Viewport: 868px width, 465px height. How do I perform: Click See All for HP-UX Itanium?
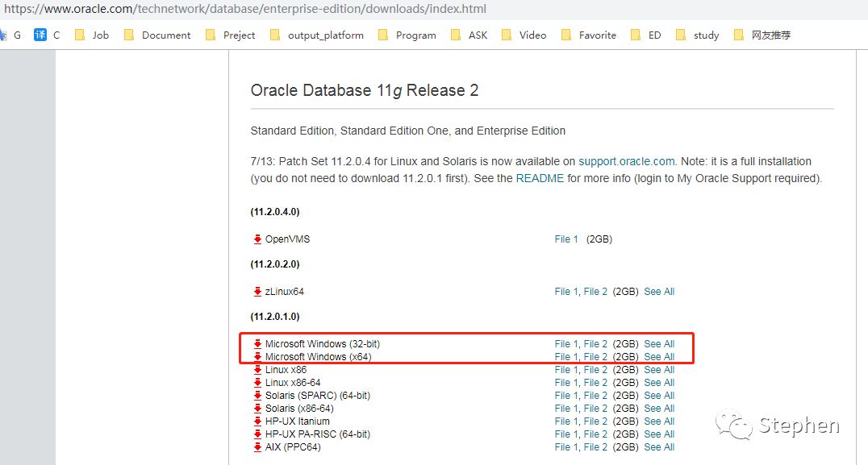coord(659,421)
